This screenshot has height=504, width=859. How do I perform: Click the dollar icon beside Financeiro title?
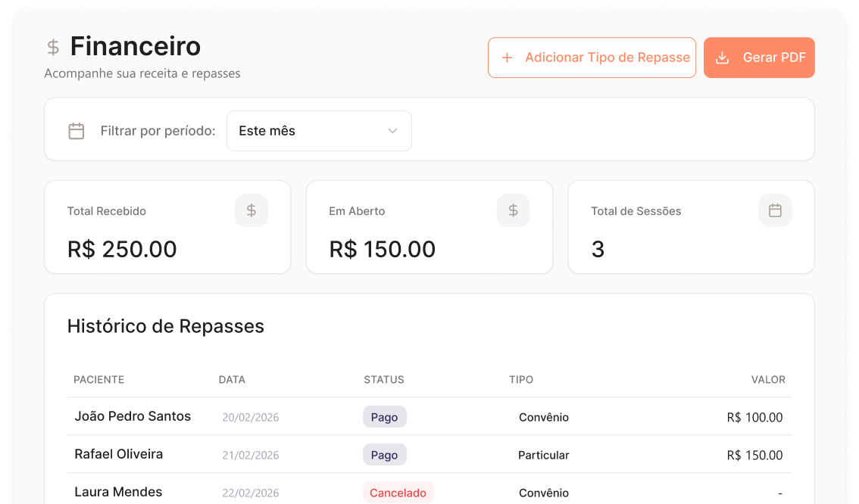click(53, 48)
